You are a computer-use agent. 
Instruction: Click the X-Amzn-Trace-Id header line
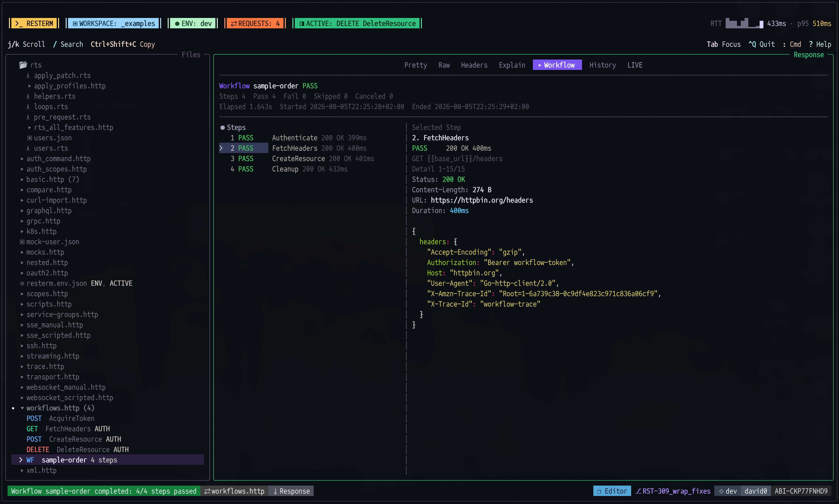point(544,294)
